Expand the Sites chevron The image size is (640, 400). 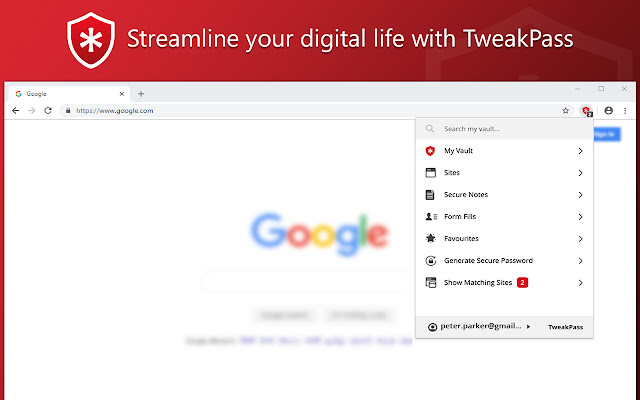(x=580, y=173)
